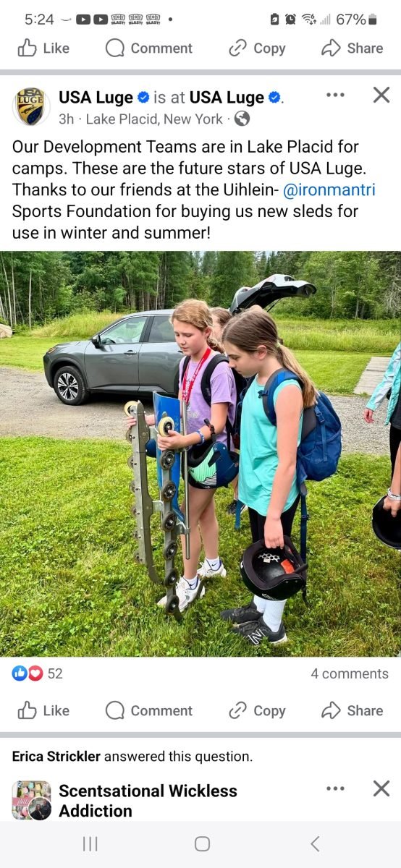Screen dimensions: 401x868
Task: Share the USA Luge post below photo
Action: pyautogui.click(x=352, y=710)
